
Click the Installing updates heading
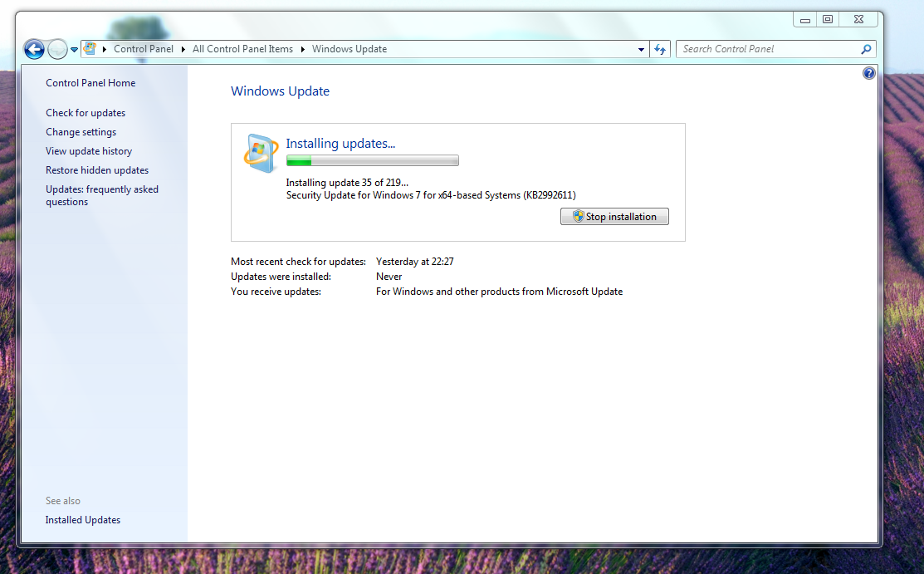[x=340, y=144]
